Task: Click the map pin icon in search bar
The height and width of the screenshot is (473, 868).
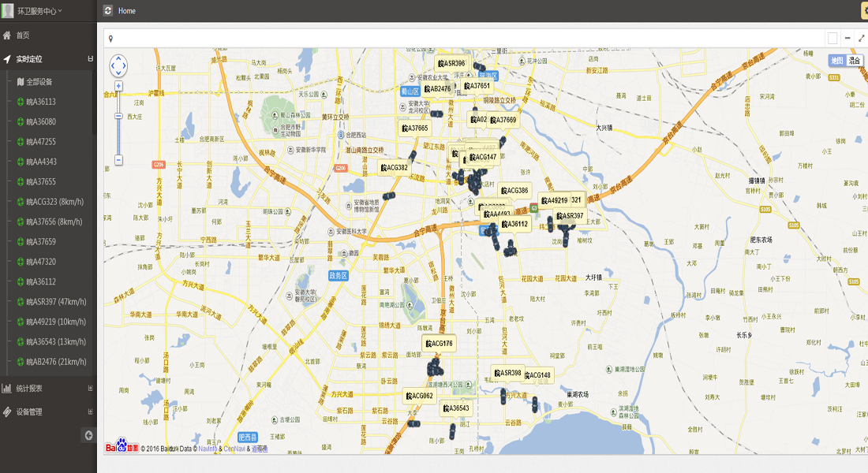Action: click(110, 39)
